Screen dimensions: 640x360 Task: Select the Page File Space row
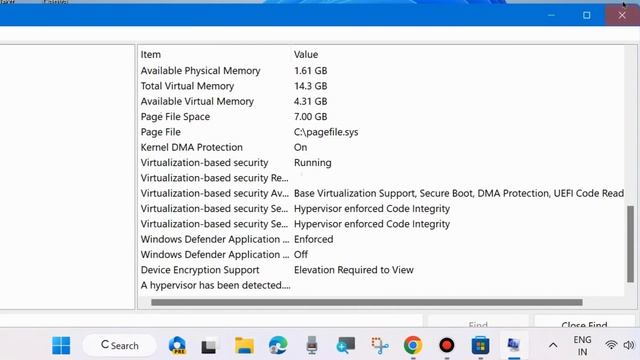pyautogui.click(x=381, y=117)
